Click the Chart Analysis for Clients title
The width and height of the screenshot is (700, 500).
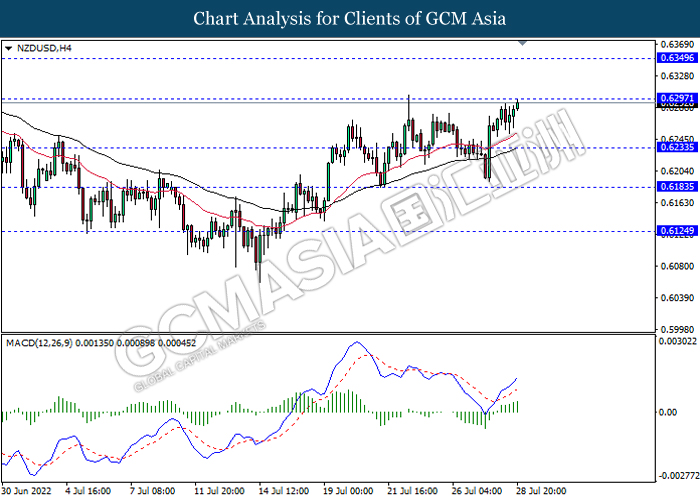pyautogui.click(x=350, y=18)
